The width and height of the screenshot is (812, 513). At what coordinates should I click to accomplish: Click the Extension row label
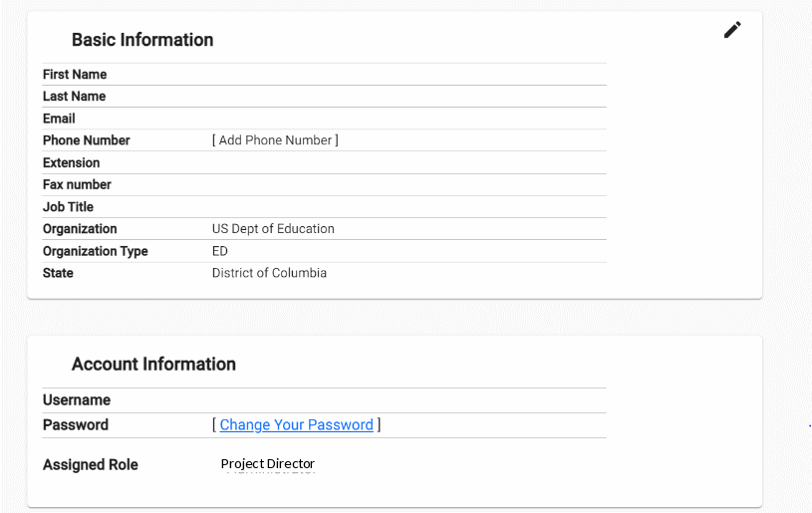(71, 162)
